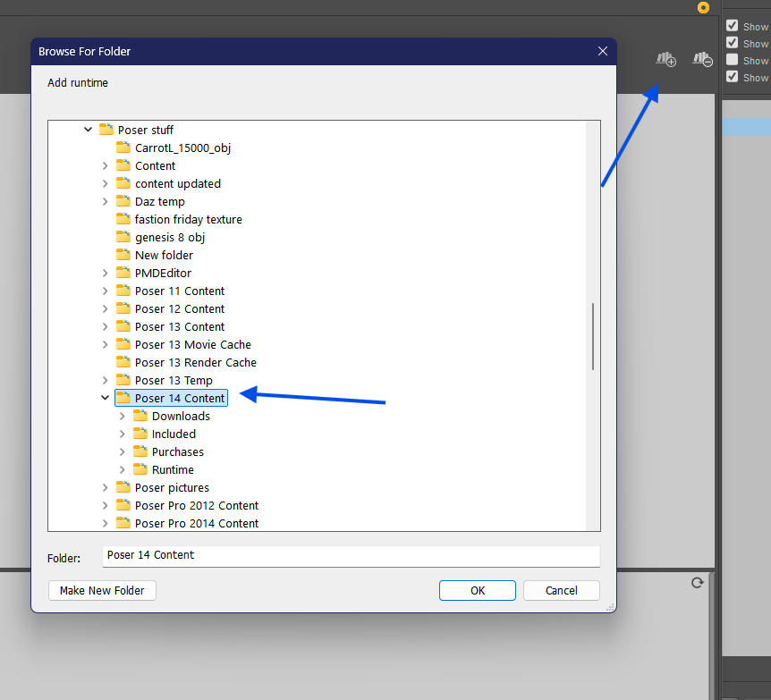
Task: Click the Cancel button
Action: (562, 590)
